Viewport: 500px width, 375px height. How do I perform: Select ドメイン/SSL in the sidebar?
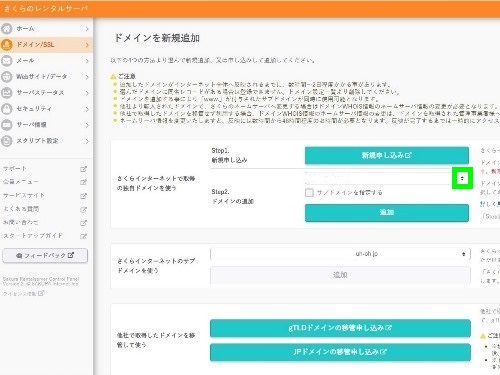coord(47,45)
